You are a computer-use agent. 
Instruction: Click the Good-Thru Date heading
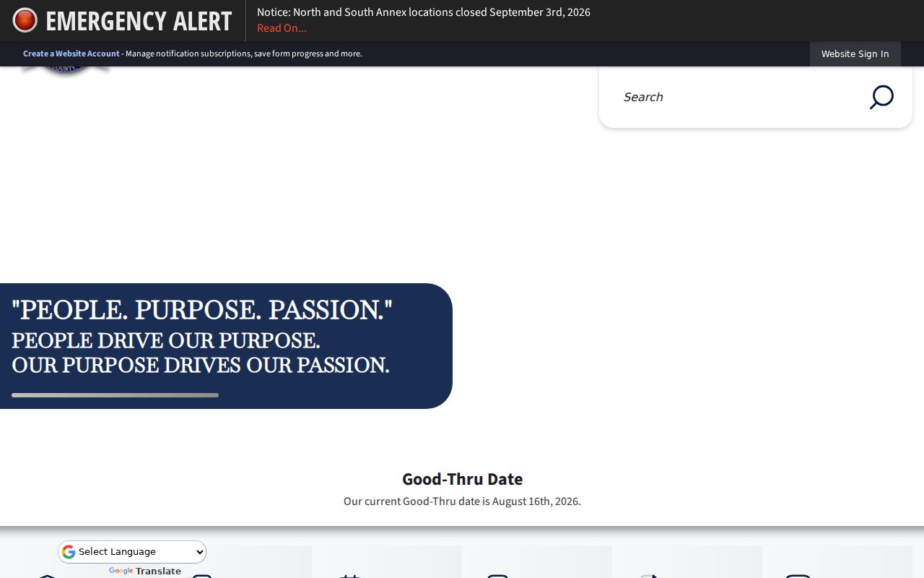(462, 479)
